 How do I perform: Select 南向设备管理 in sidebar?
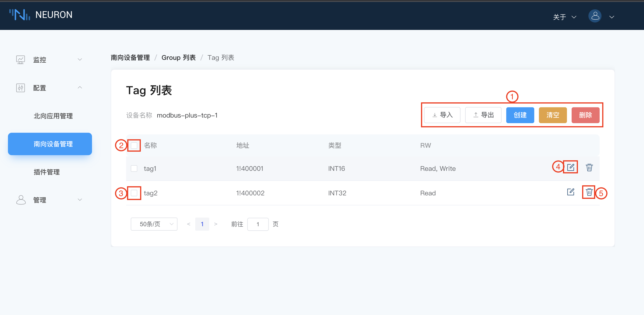[50, 144]
